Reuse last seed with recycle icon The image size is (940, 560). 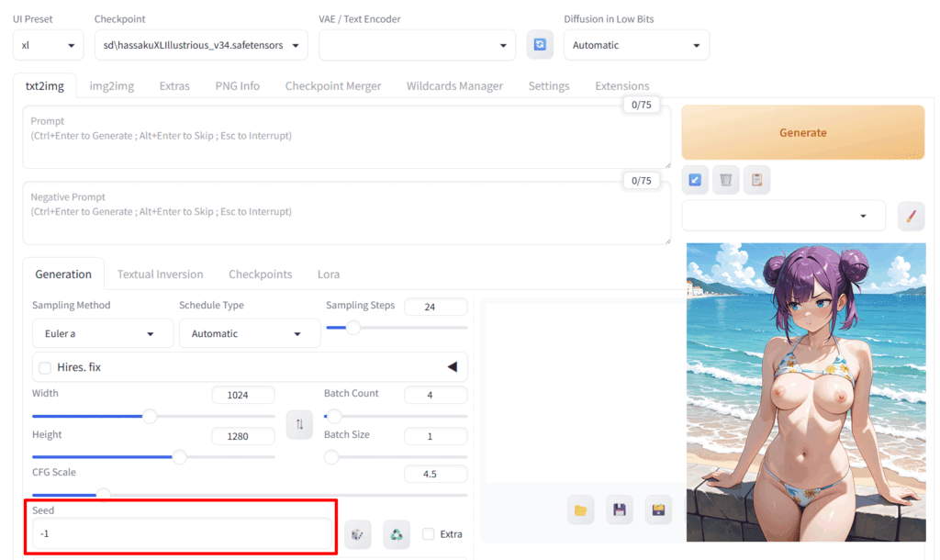click(x=397, y=534)
